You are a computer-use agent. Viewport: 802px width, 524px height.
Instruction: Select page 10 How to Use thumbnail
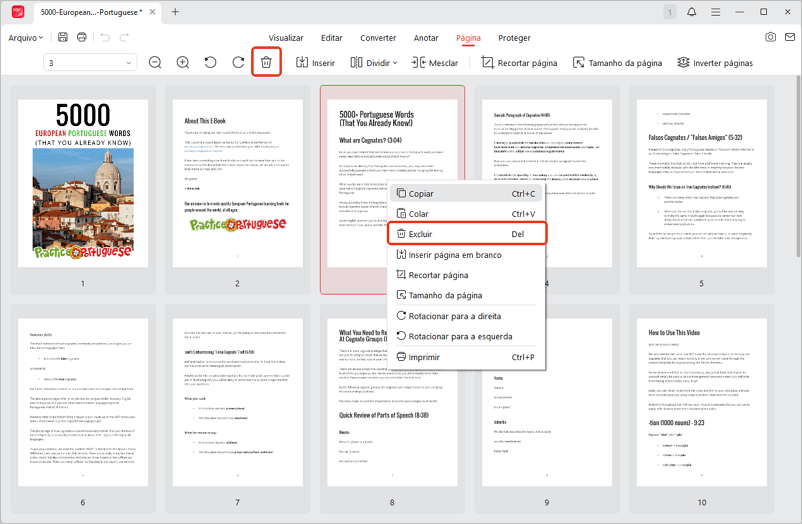click(701, 402)
